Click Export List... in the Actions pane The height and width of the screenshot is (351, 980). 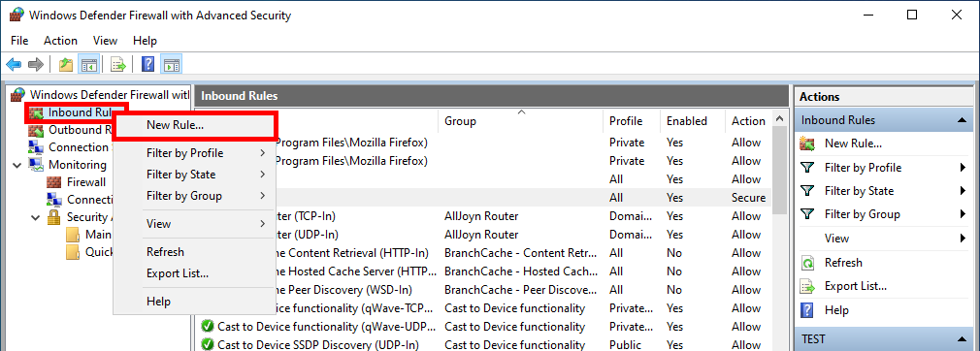coord(856,286)
